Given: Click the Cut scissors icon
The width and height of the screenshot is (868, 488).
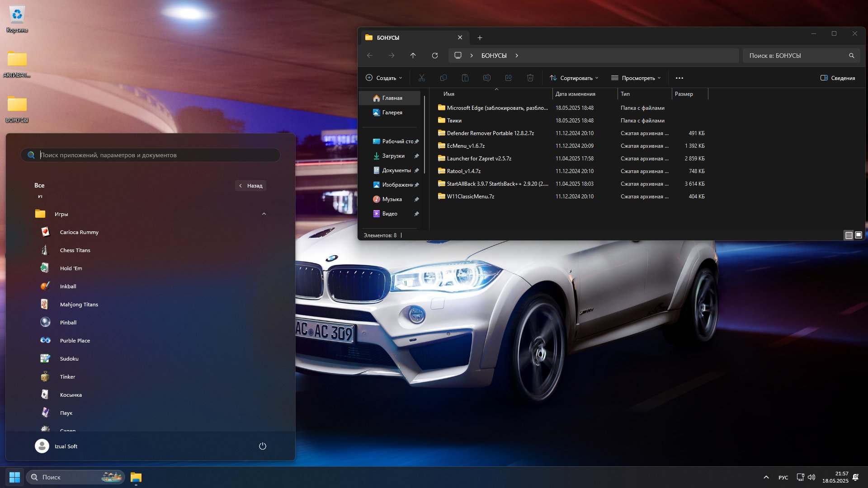Looking at the screenshot, I should tap(422, 78).
